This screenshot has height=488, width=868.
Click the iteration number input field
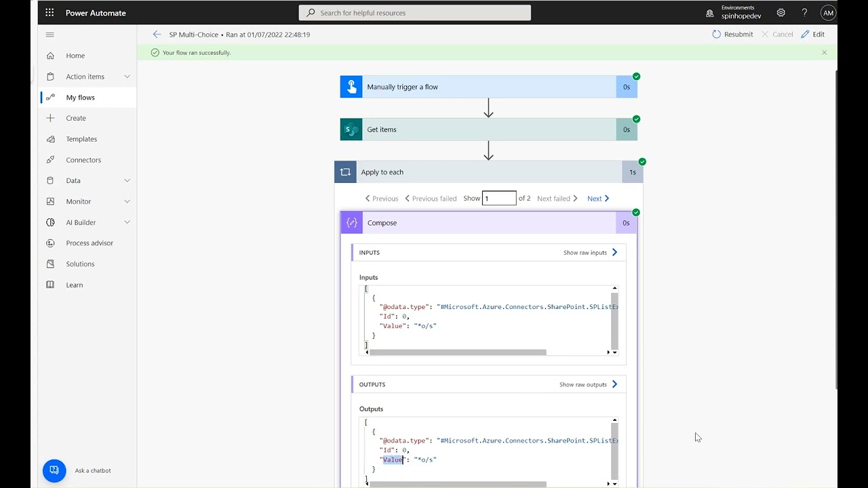click(x=499, y=199)
